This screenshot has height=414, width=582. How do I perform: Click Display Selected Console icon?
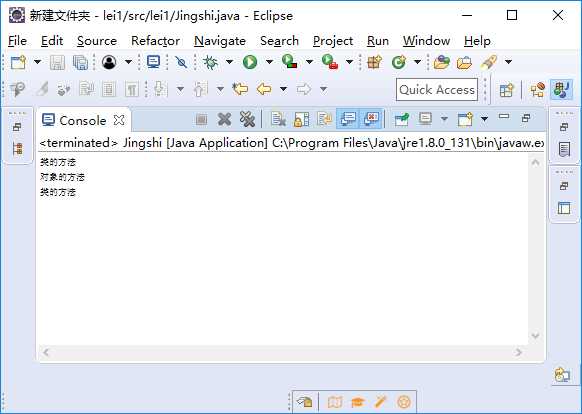click(425, 119)
